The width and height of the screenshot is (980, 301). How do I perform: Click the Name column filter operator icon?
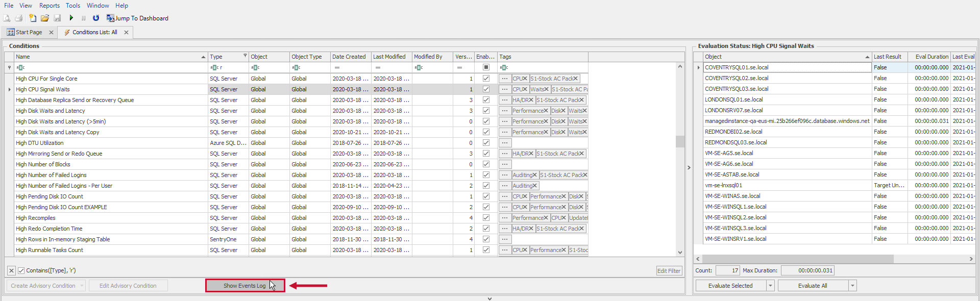click(20, 67)
